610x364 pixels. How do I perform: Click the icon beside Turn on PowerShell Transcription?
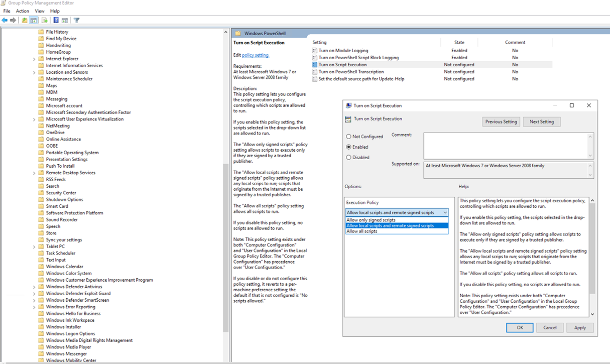[x=315, y=72]
